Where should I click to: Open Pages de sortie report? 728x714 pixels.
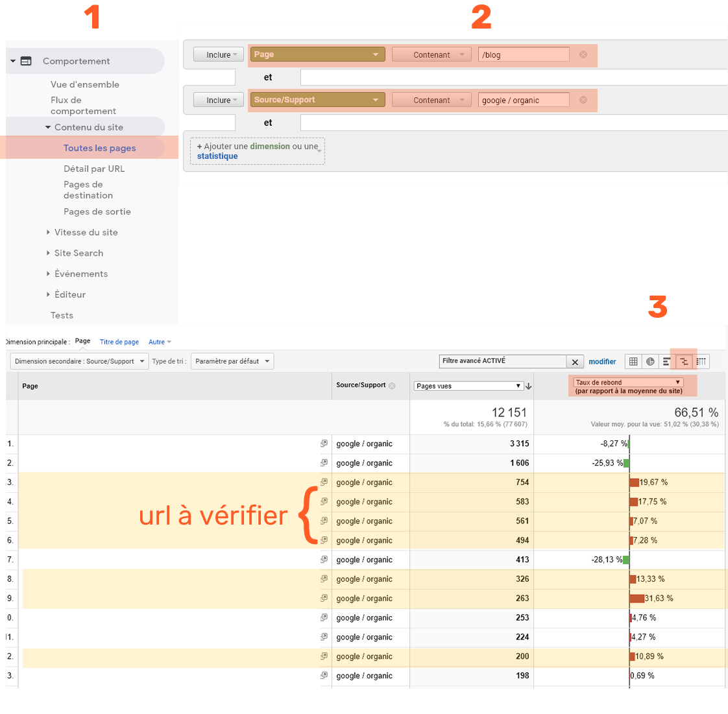(97, 211)
